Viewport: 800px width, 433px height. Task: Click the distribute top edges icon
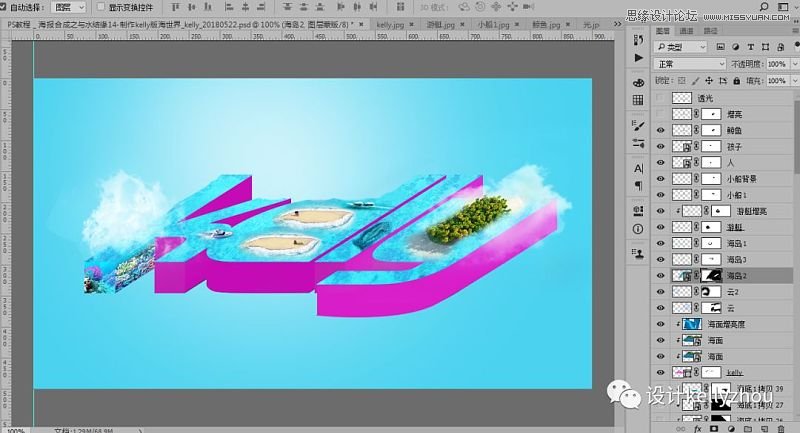pos(288,7)
